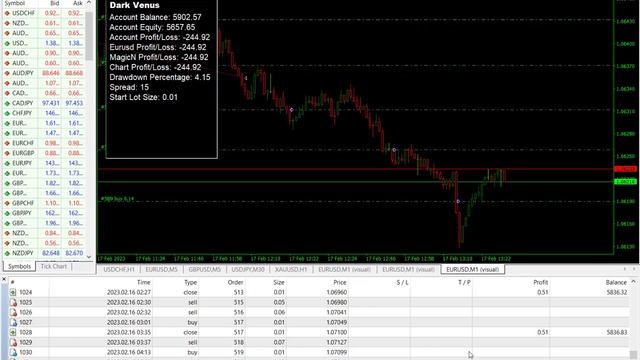Click price 1.06980 on row 1025
This screenshot has height=360, width=640.
(x=337, y=302)
